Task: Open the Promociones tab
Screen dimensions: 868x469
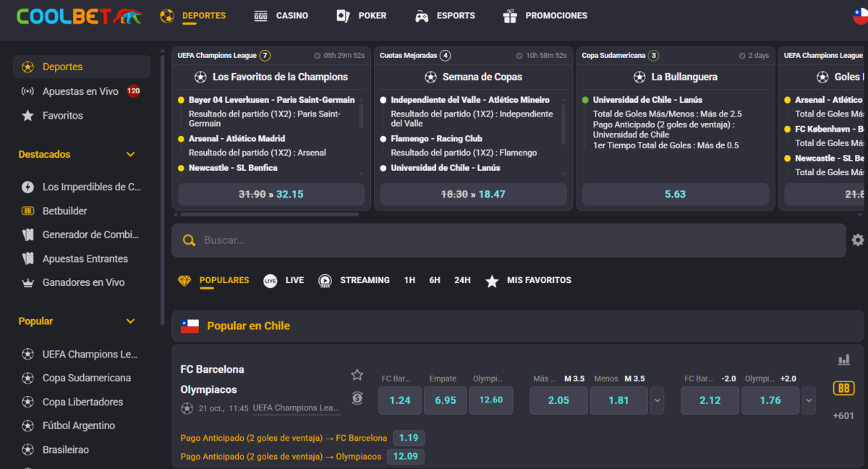Action: 545,15
